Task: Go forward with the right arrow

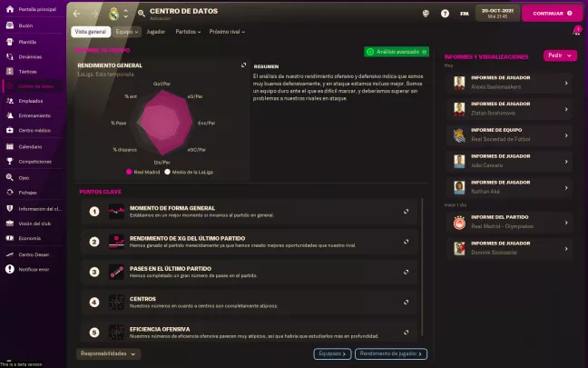Action: (x=94, y=14)
